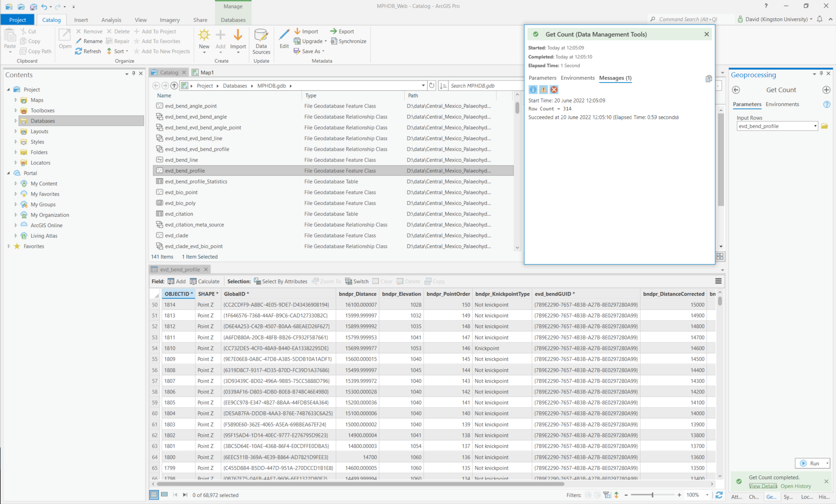The height and width of the screenshot is (504, 836).
Task: Expand the Maps node in Contents
Action: [x=16, y=100]
